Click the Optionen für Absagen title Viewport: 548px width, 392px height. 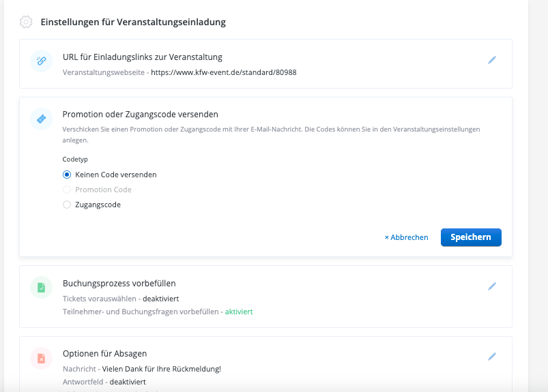(104, 353)
